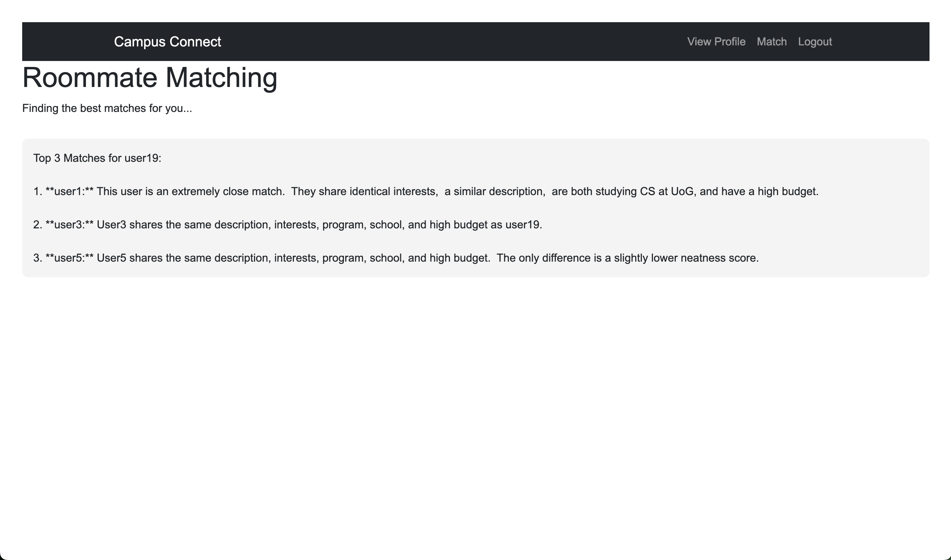
Task: Click the **user3:** label in second match
Action: pos(69,225)
